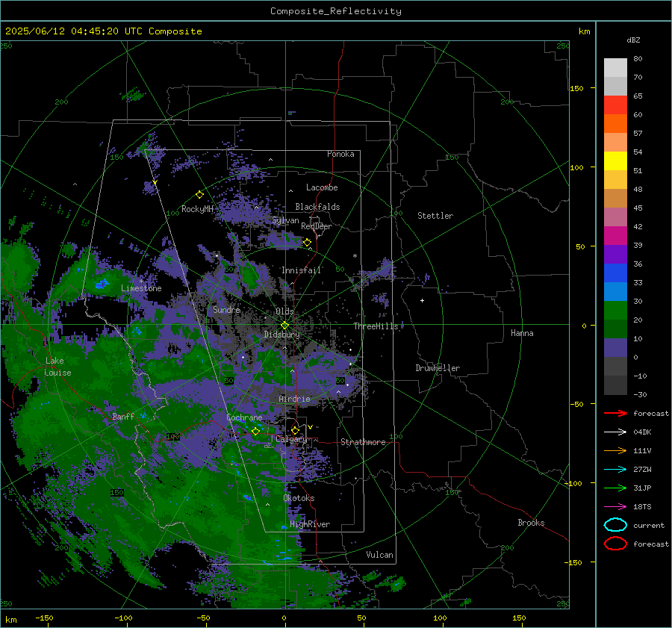Click the Composite_Reflectivity title
Screen dimensions: 672x628
click(x=336, y=11)
